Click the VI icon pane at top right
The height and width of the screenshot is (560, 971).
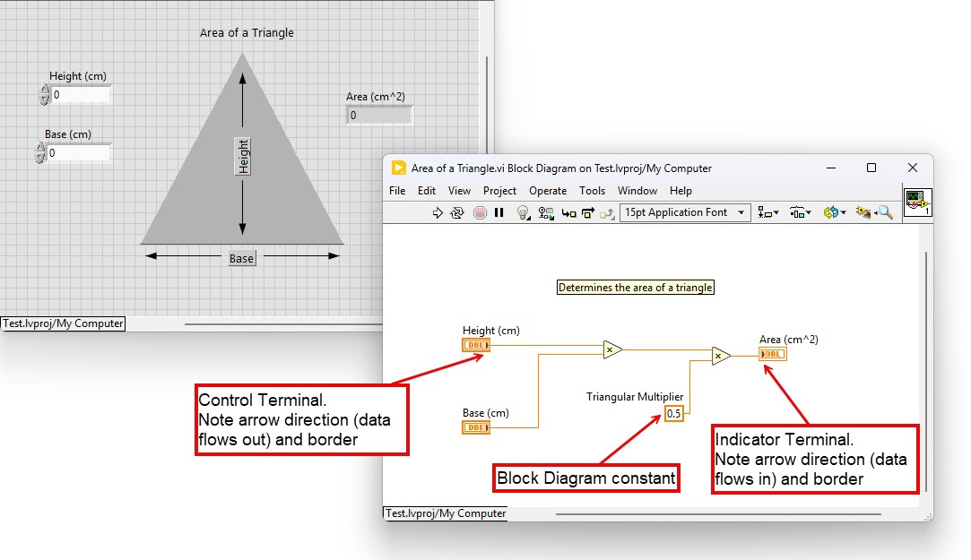point(918,202)
